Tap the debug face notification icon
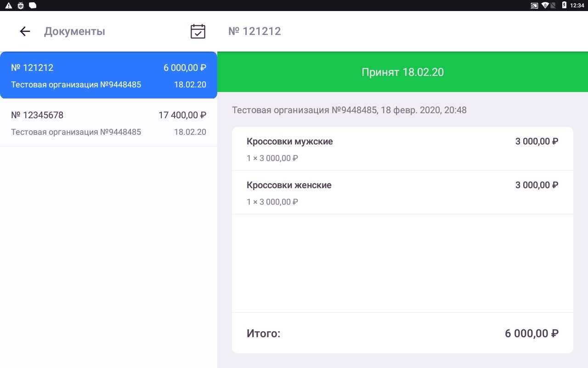The height and width of the screenshot is (368, 588). pos(20,6)
